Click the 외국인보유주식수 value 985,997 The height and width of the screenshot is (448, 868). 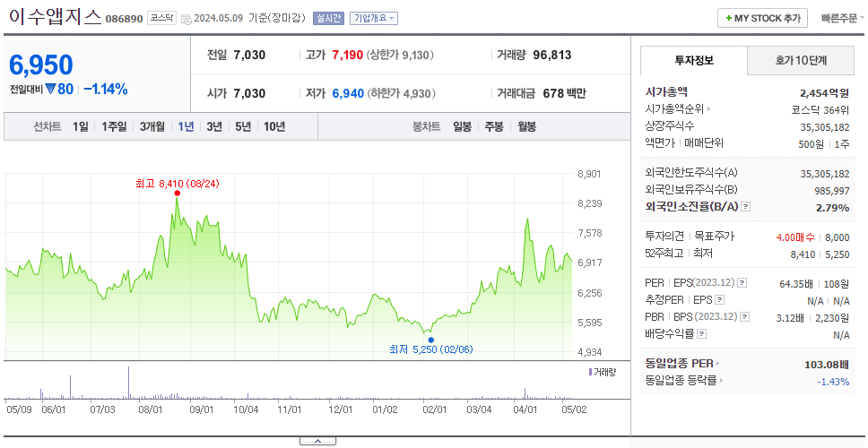click(x=831, y=192)
